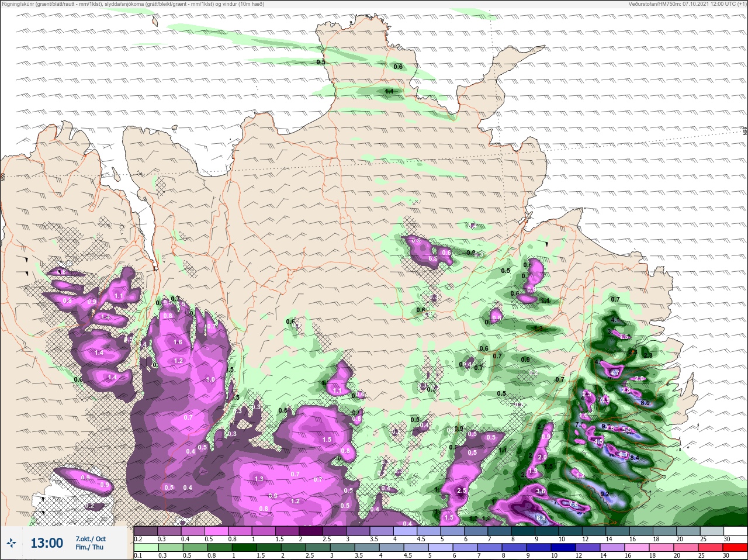Pick the red swatch ending lower legend row
748x560 pixels.
735,548
